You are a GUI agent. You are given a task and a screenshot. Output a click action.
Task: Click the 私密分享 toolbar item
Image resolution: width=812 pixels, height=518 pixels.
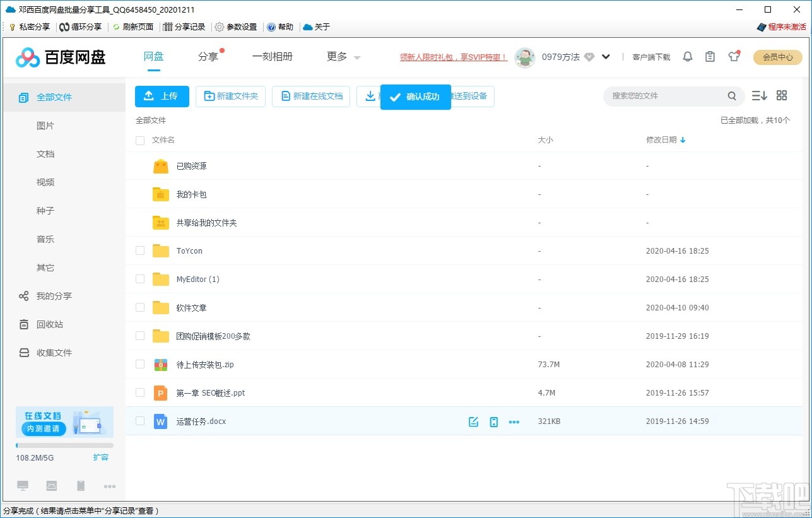click(29, 27)
